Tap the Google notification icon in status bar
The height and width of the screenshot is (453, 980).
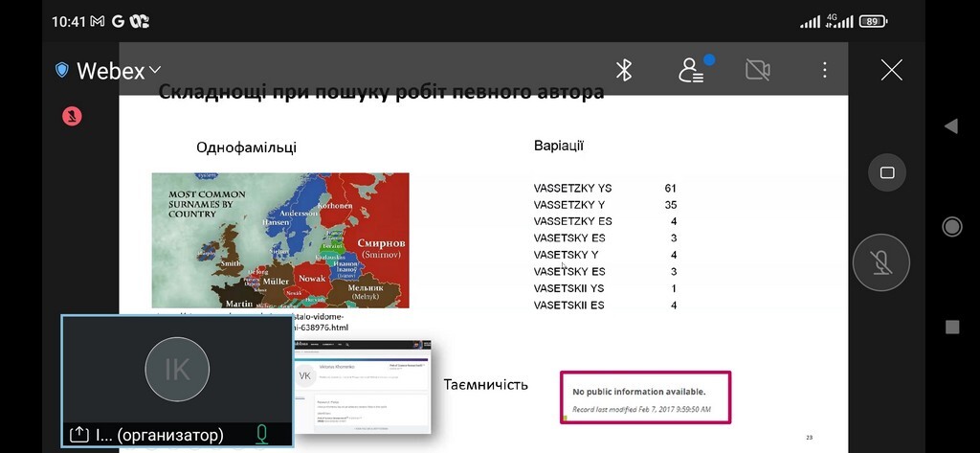pos(118,21)
